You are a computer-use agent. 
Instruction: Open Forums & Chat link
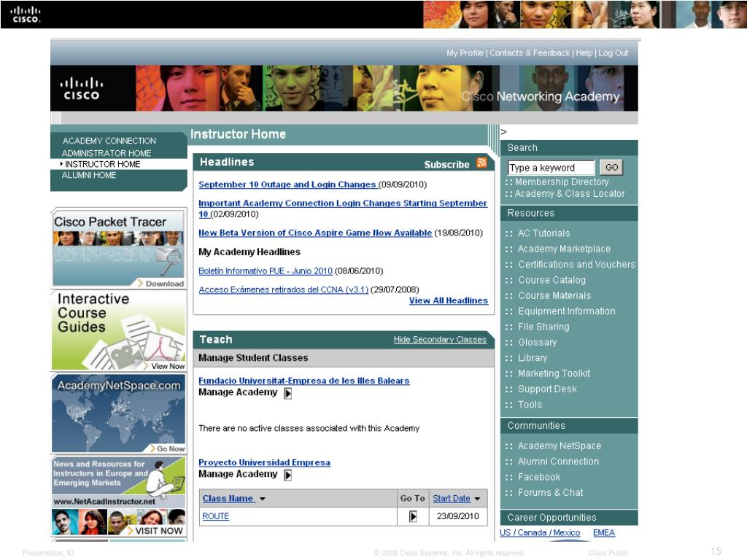pyautogui.click(x=550, y=493)
